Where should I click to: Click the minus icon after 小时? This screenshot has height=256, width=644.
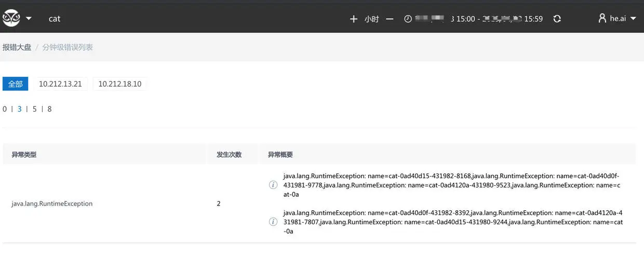pyautogui.click(x=390, y=19)
